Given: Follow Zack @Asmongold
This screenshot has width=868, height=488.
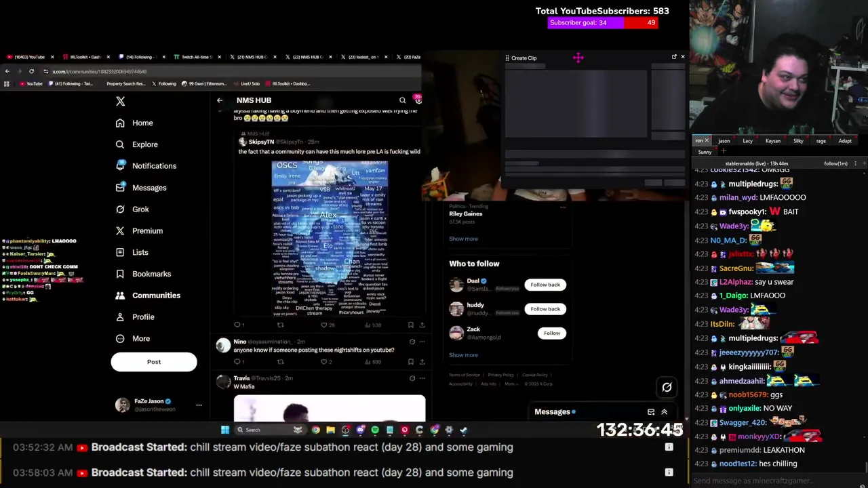Looking at the screenshot, I should pyautogui.click(x=552, y=333).
